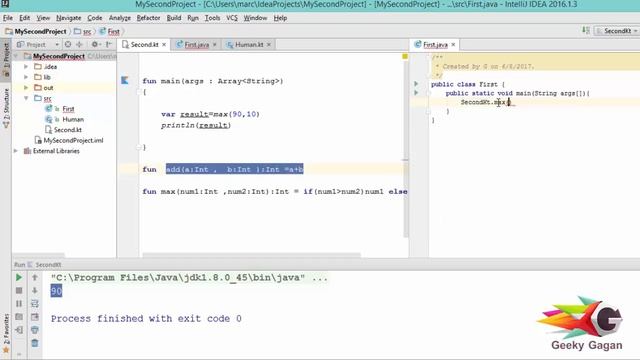640x360 pixels.
Task: Fold the main function body in Second.kt
Action: click(139, 92)
